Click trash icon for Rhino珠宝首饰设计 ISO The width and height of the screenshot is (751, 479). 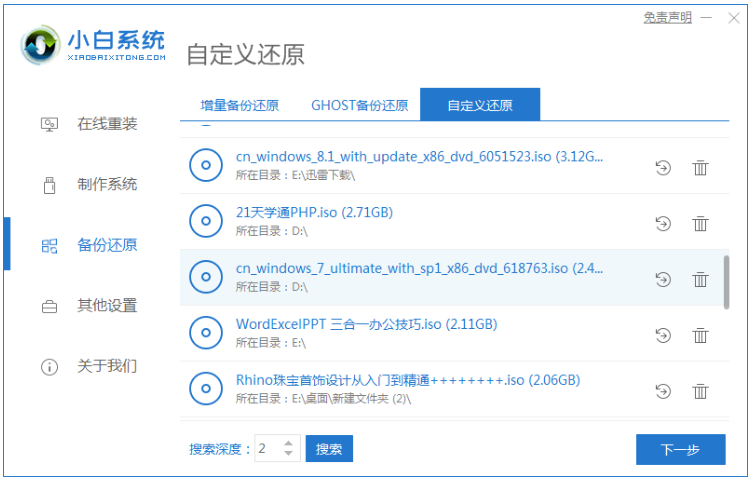click(700, 391)
